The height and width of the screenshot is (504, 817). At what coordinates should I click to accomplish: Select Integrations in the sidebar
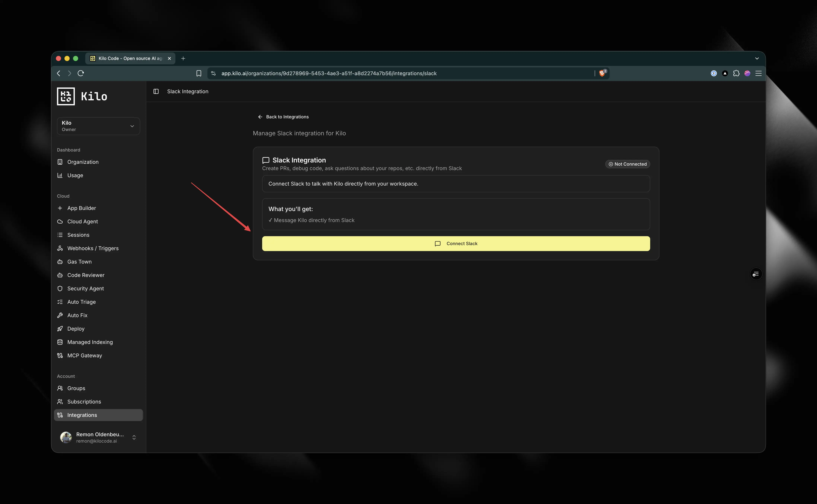pos(98,415)
